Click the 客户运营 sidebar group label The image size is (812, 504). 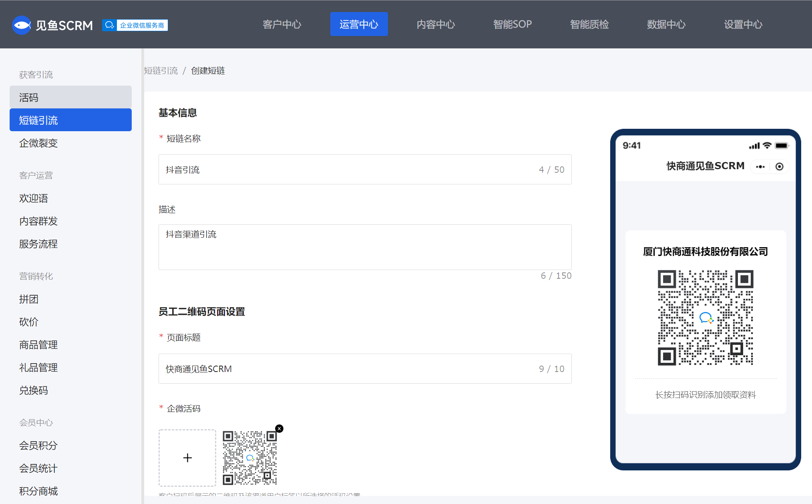(36, 176)
